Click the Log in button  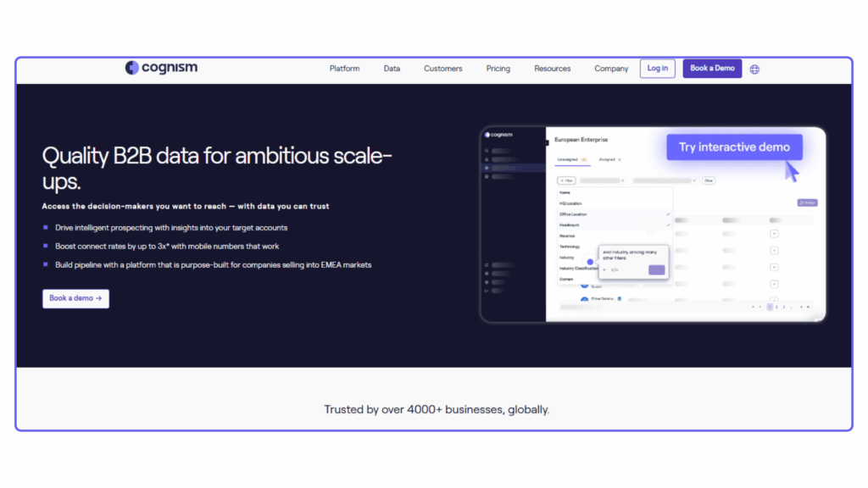pyautogui.click(x=657, y=69)
